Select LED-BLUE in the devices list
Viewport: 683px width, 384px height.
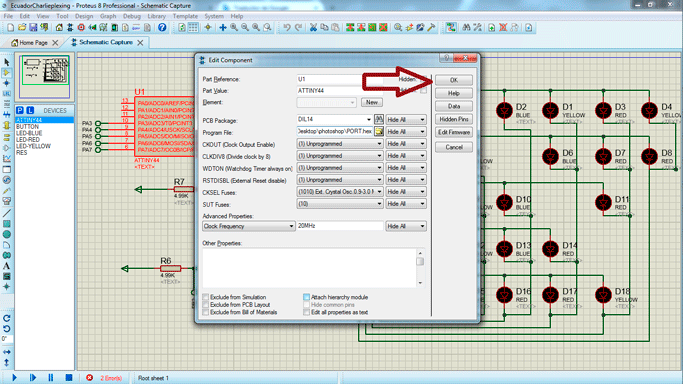[29, 133]
